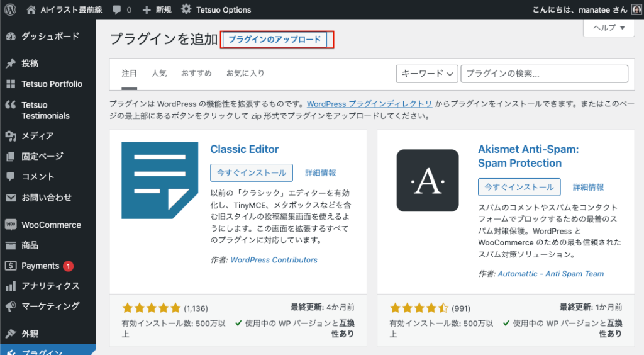
Task: Click プラグインのアップロード upload button
Action: point(274,40)
